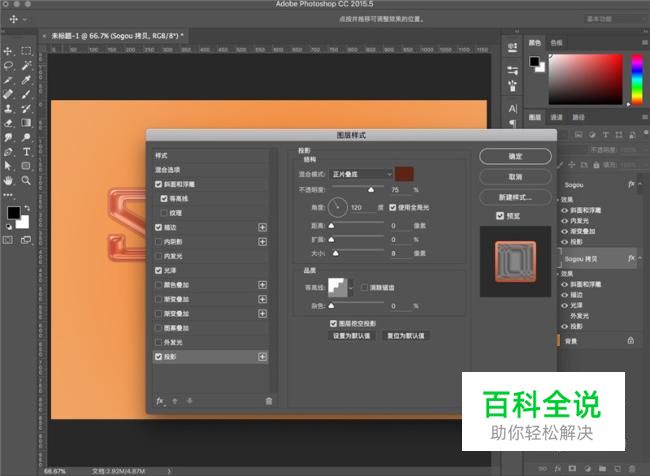Click the trash icon in Layer Style dialog

point(269,401)
